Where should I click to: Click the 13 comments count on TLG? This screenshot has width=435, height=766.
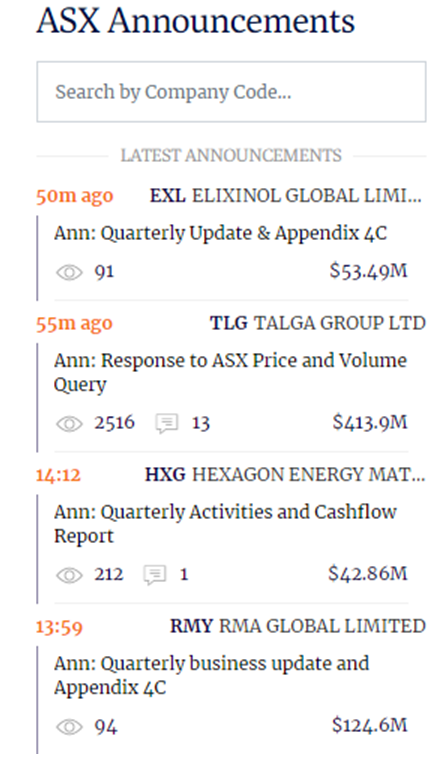point(200,423)
